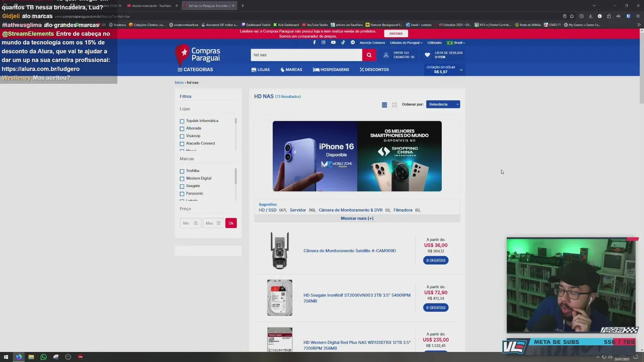Open the TikTok icon in header
644x362 pixels.
pos(343,42)
